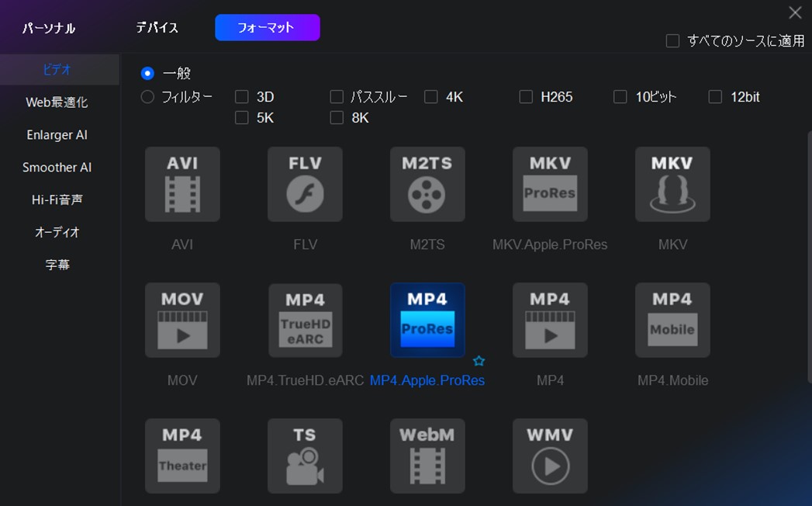This screenshot has width=812, height=506.
Task: Switch to the パーソナル tab
Action: tap(49, 28)
